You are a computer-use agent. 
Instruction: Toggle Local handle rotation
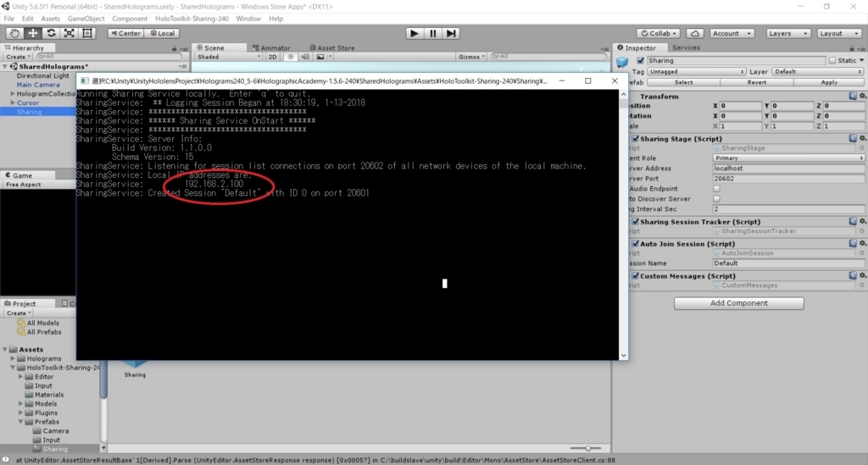(x=162, y=33)
